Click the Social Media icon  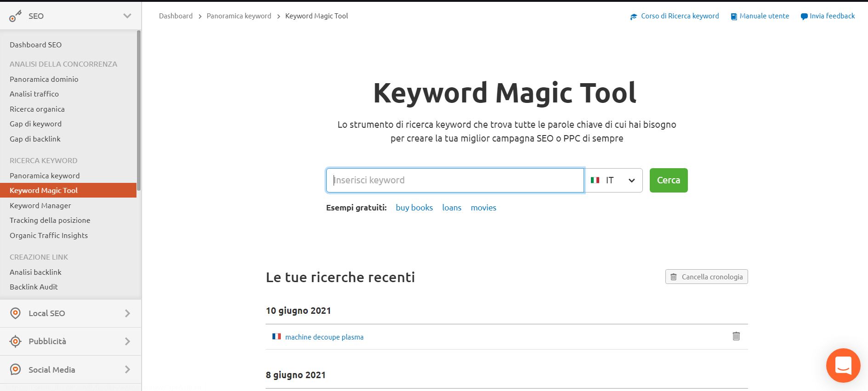15,369
